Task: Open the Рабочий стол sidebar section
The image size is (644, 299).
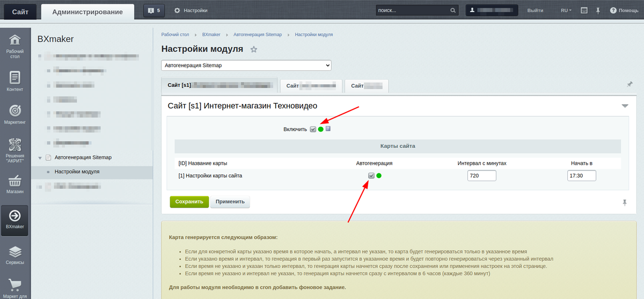Action: click(x=15, y=46)
